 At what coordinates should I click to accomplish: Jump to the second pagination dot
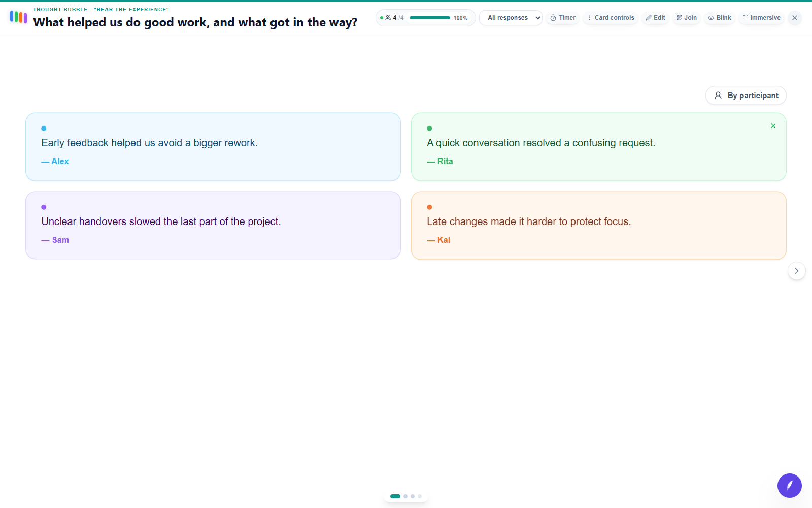pos(405,496)
